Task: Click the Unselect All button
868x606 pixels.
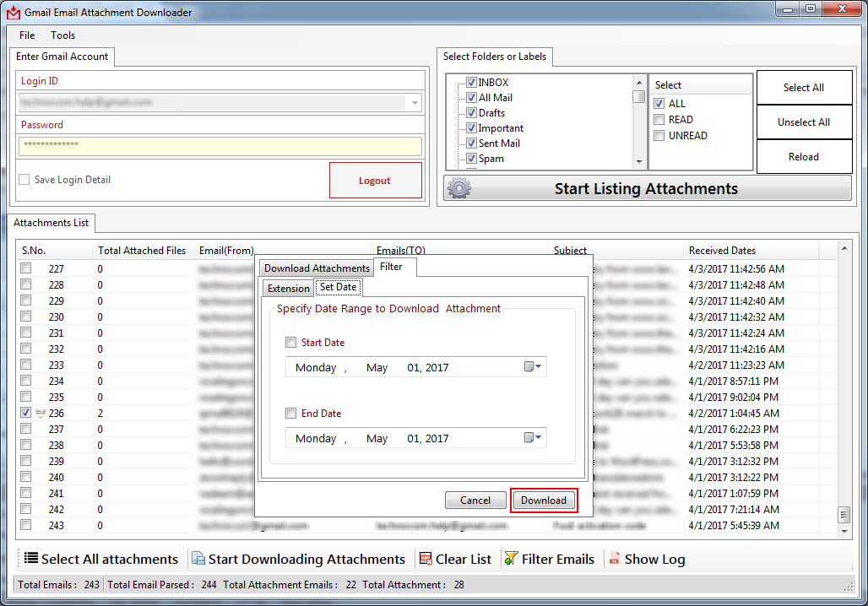Action: (804, 122)
